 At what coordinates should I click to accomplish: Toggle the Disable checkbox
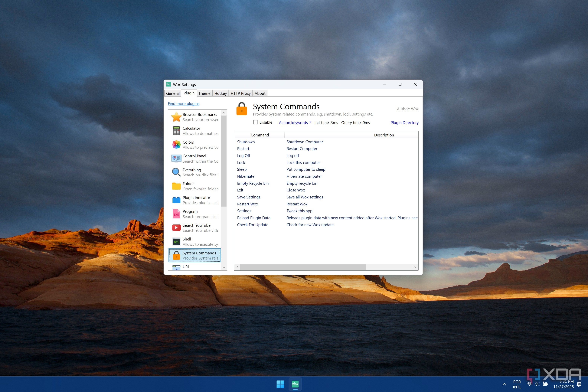(x=255, y=122)
